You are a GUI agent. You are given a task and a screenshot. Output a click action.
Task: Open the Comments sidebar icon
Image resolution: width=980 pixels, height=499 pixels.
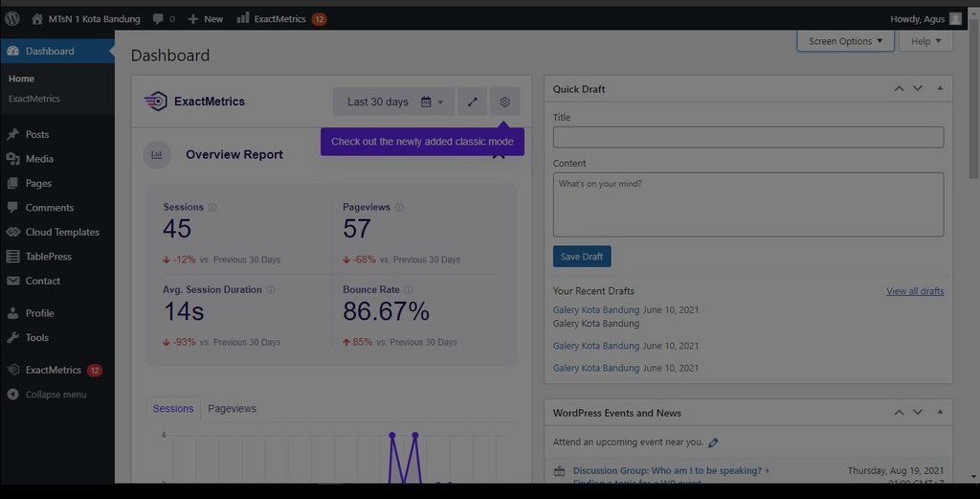click(12, 207)
